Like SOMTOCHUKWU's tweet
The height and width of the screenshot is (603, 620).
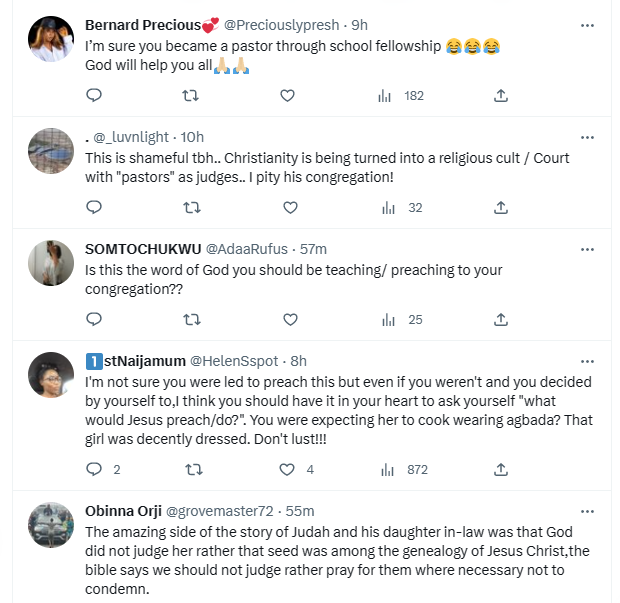(x=290, y=320)
